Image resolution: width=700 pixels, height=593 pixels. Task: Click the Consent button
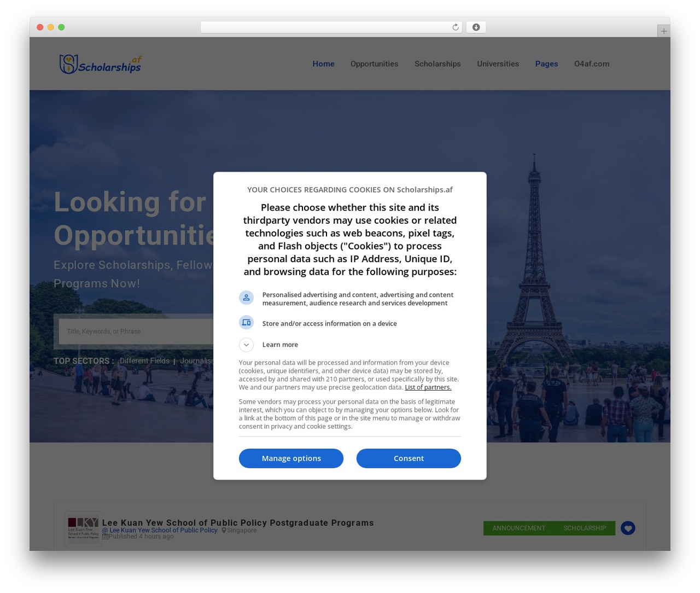[x=409, y=458]
